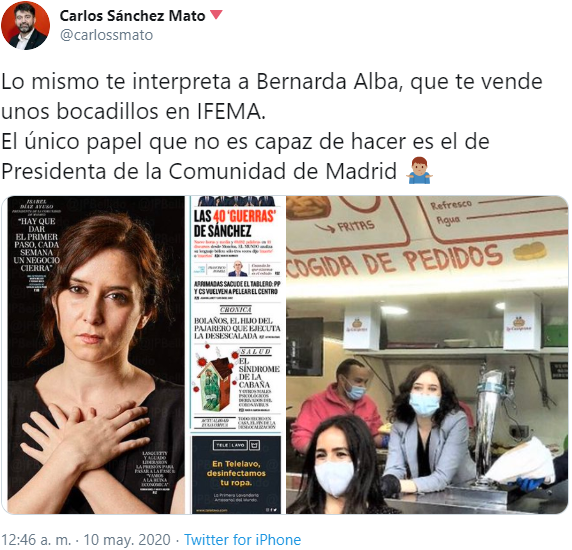
Task: Click the tweet body text
Action: [x=272, y=126]
